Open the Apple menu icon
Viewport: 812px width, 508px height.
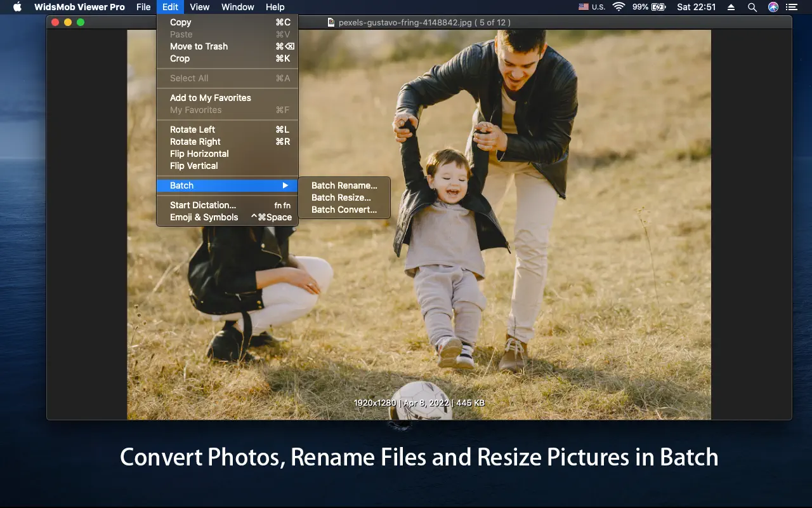click(x=17, y=7)
